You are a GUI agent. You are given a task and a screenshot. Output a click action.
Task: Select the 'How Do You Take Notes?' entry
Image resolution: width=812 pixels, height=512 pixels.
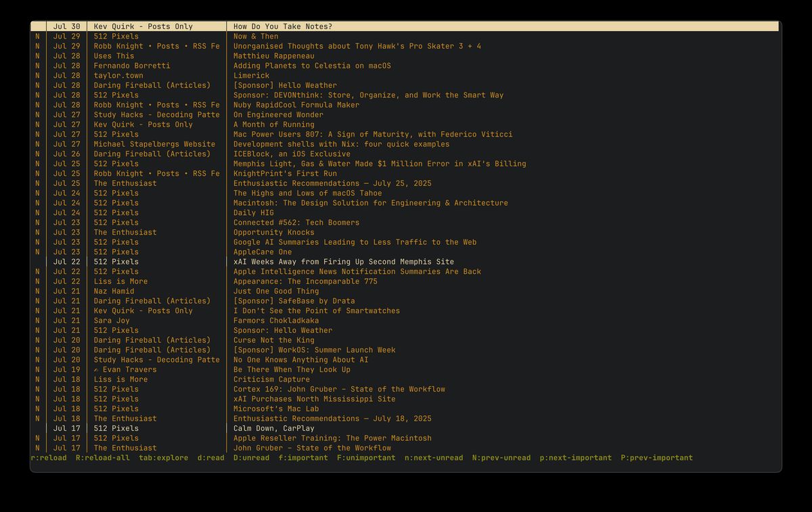pyautogui.click(x=405, y=26)
